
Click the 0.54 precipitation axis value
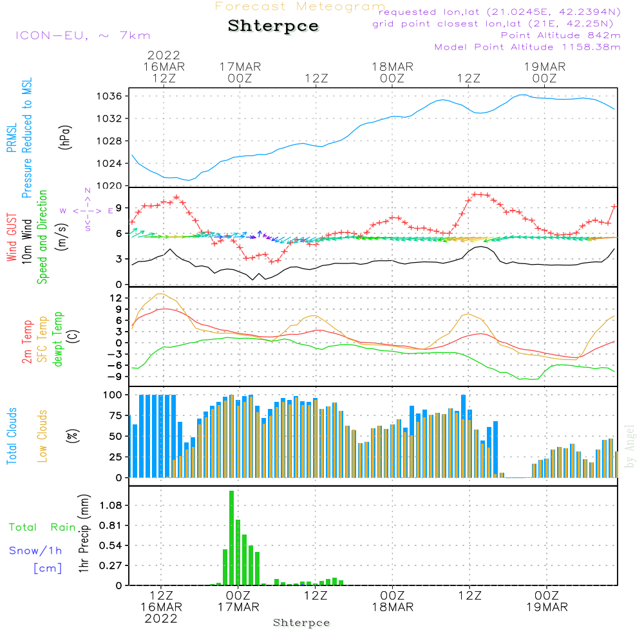[111, 546]
